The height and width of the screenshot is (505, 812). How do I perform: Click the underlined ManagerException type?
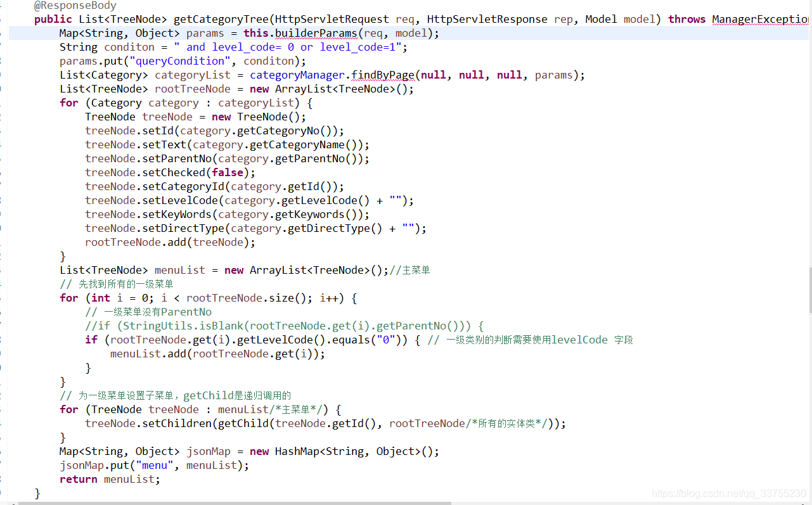pos(761,19)
